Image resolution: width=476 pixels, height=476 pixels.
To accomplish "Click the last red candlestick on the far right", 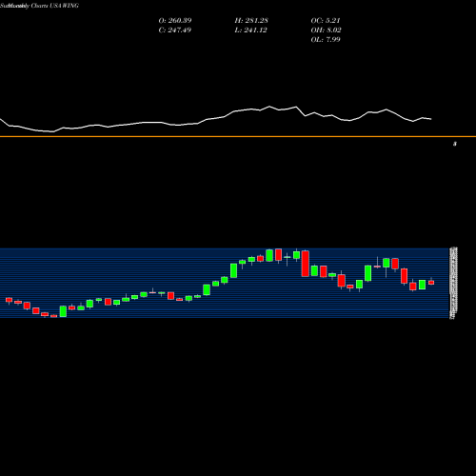I will [431, 282].
